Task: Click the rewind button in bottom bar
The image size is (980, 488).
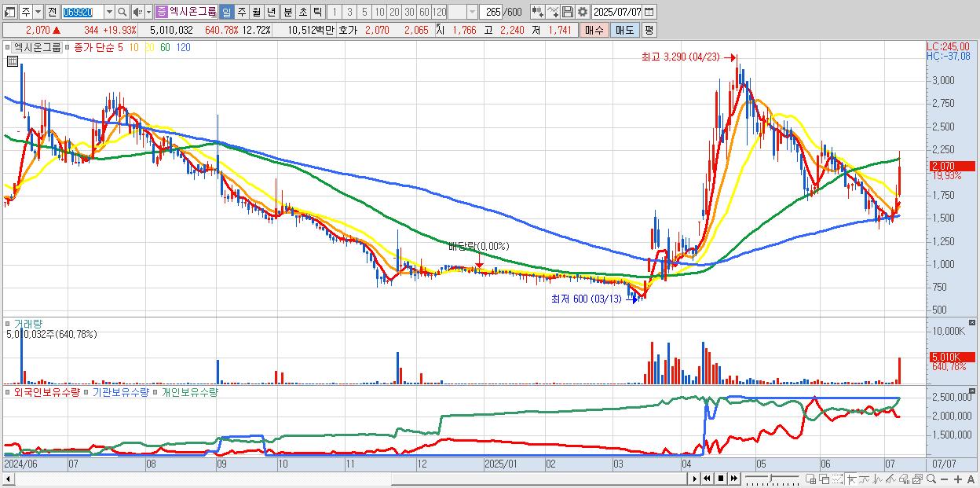Action: pyautogui.click(x=707, y=479)
